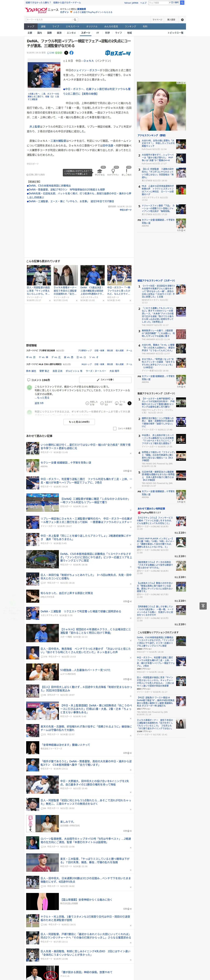The height and width of the screenshot is (980, 210).
Task: Close the reaction prompt tooltip
Action: click(x=91, y=170)
